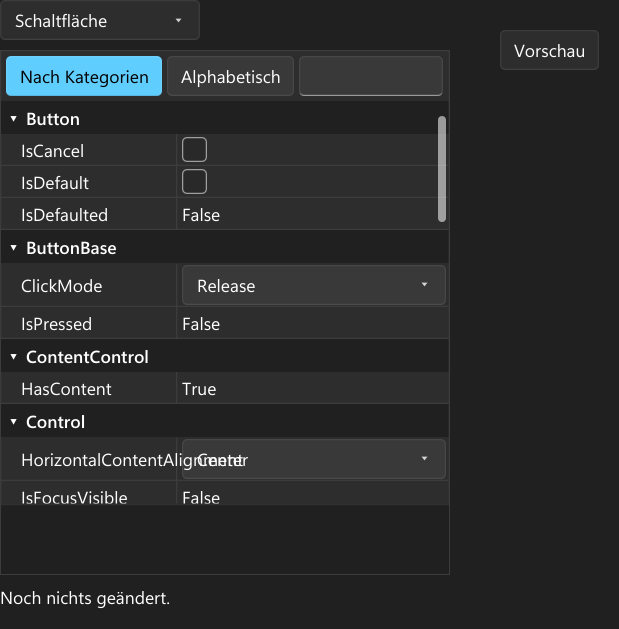The image size is (619, 629).
Task: Collapse the ButtonBase category arrow
Action: [14, 248]
